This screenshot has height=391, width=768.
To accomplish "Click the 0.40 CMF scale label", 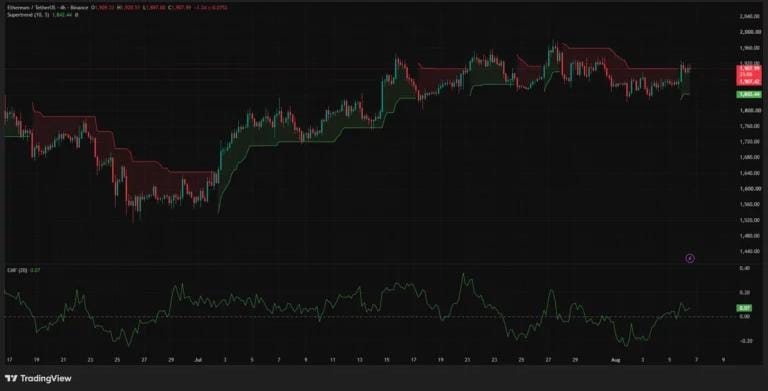I will 744,268.
